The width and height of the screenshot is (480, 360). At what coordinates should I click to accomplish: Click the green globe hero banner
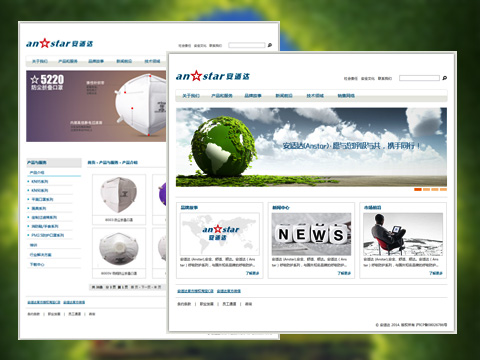click(311, 147)
